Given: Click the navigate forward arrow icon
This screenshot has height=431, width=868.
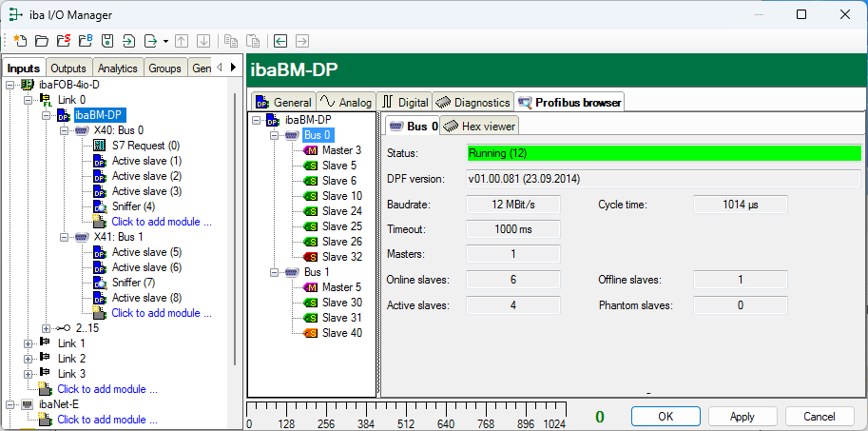Looking at the screenshot, I should coord(301,41).
